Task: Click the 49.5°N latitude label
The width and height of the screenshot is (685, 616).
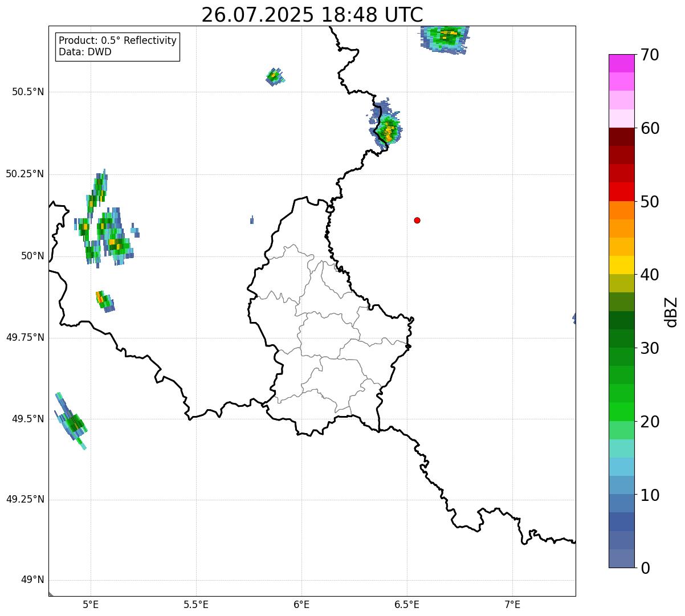Action: (28, 419)
